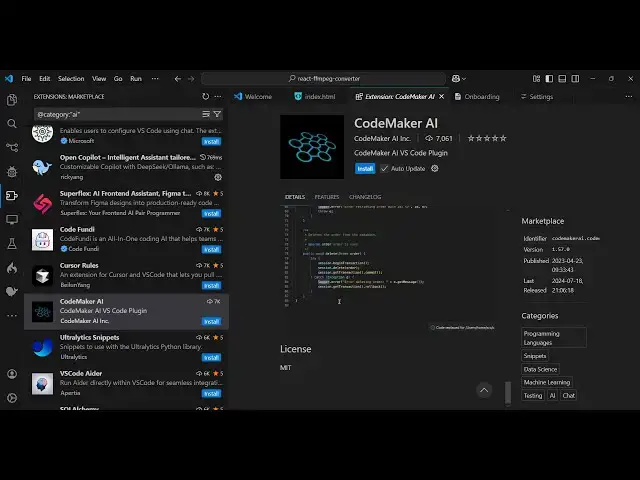Open the Edit menu

pos(44,78)
